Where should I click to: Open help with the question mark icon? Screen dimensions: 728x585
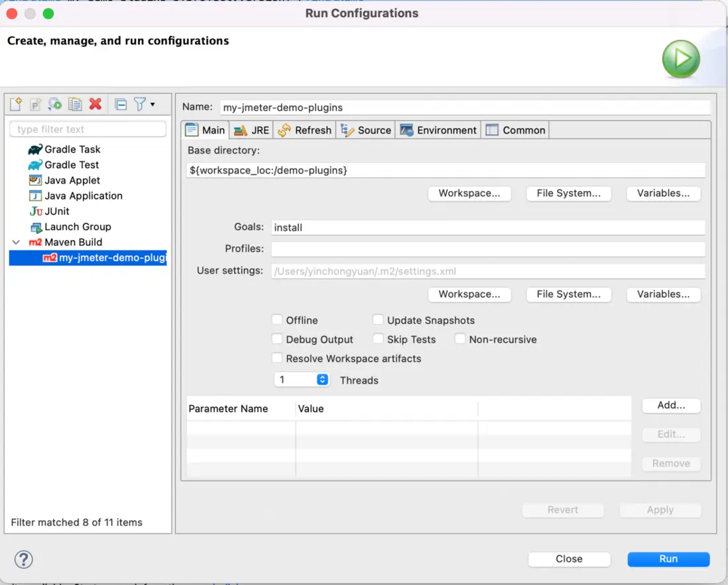[x=24, y=559]
